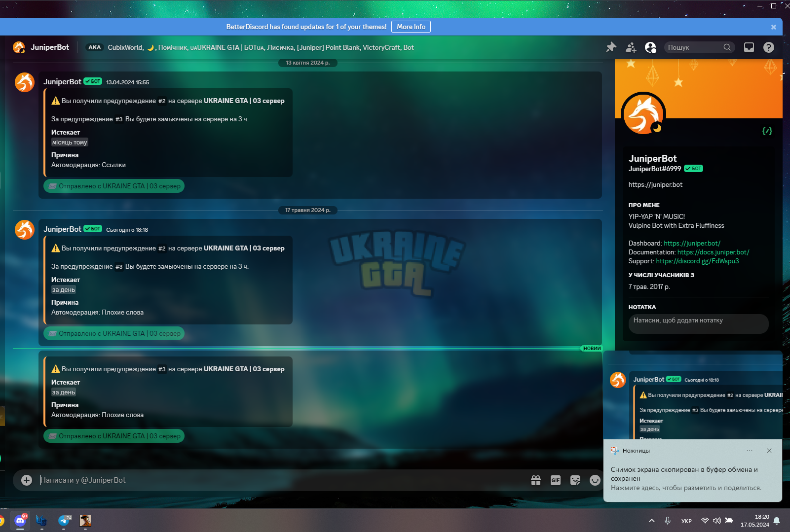Switch УКР keyboard language
The width and height of the screenshot is (790, 532).
coord(686,521)
